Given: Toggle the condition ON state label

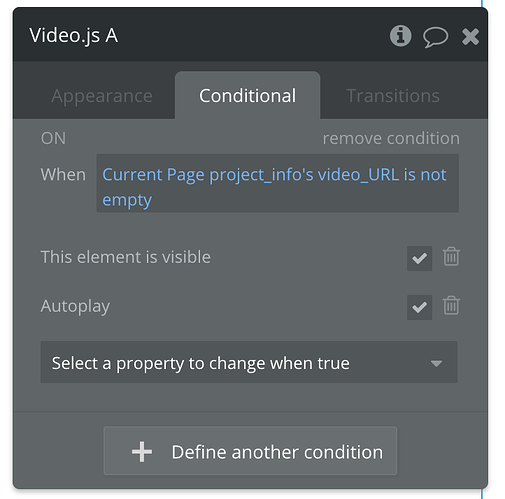Looking at the screenshot, I should (x=53, y=138).
